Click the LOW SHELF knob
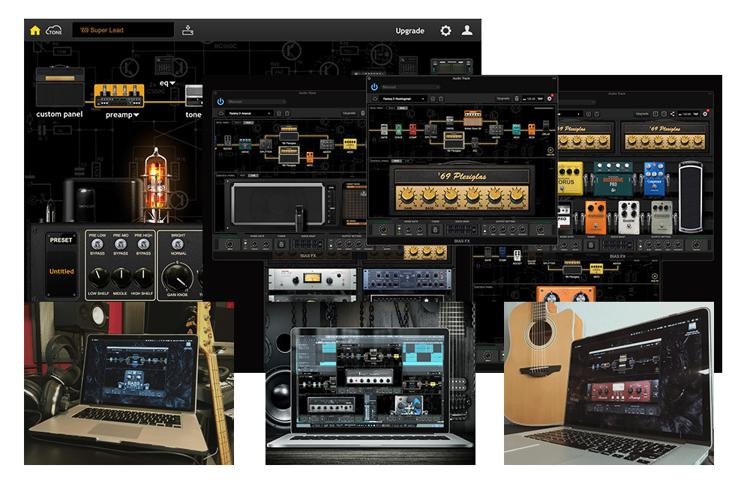Image resolution: width=750 pixels, height=486 pixels. 99,277
